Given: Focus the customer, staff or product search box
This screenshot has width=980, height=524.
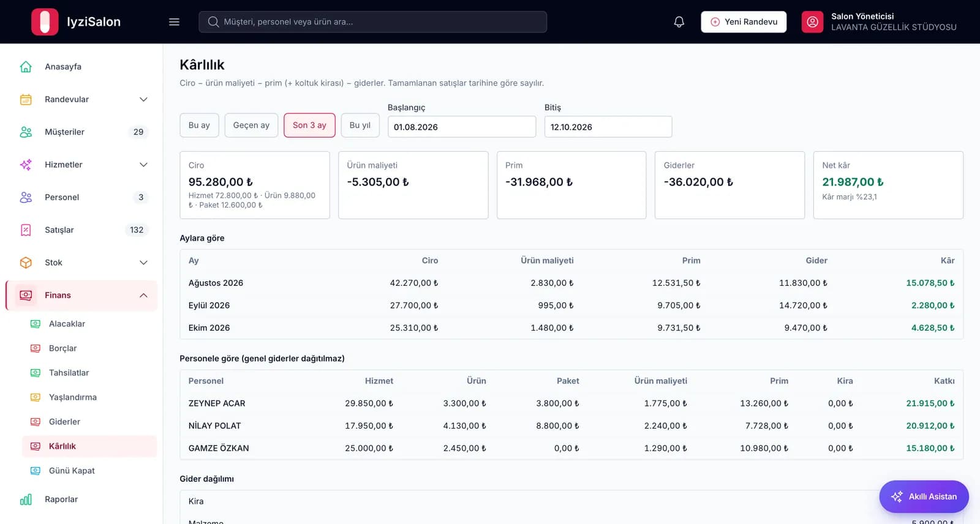Looking at the screenshot, I should pos(372,22).
